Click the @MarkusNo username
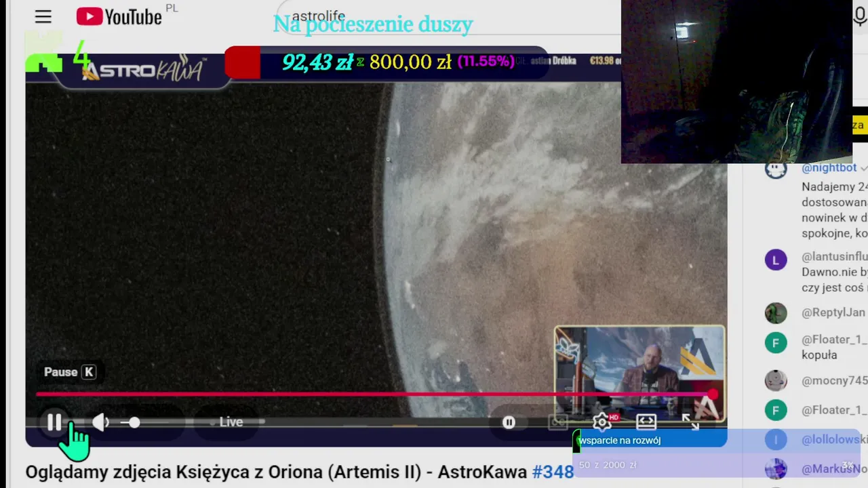 (x=834, y=469)
